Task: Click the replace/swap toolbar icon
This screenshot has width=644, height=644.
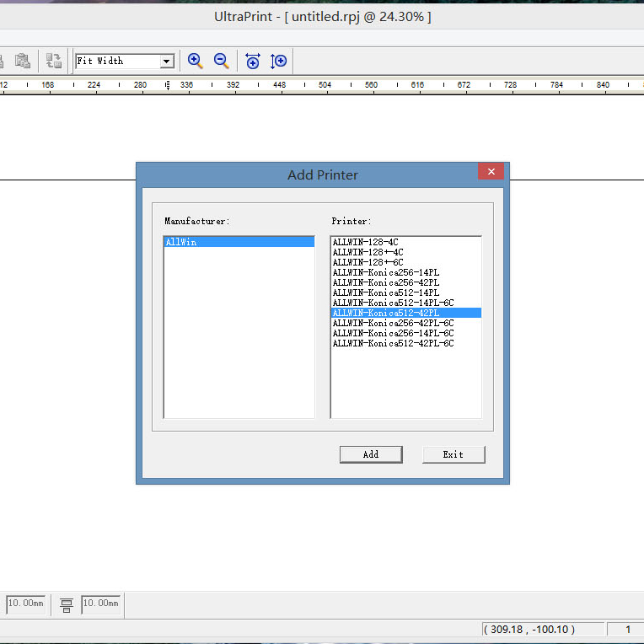Action: pos(54,61)
